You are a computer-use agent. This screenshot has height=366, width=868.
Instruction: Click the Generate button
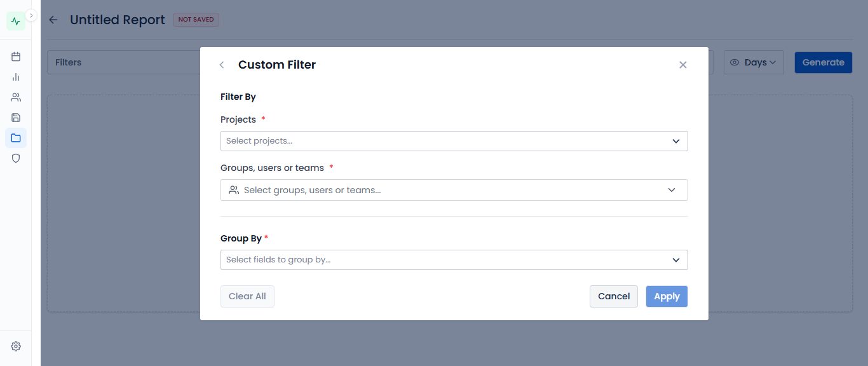(x=824, y=62)
